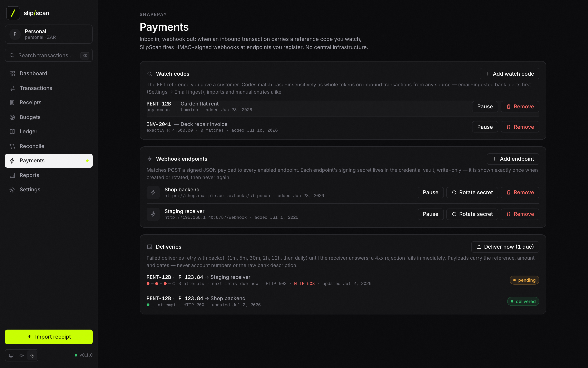Viewport: 588px width, 368px height.
Task: Click Add endpoint button
Action: pyautogui.click(x=513, y=159)
